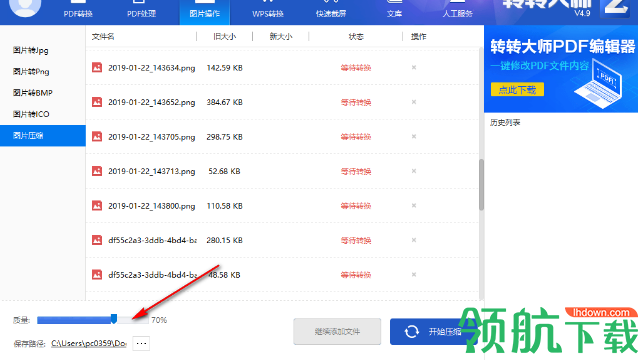This screenshot has width=638, height=360.
Task: Click status 等待转换 of 2019-01-22_143634.png
Action: click(x=356, y=68)
